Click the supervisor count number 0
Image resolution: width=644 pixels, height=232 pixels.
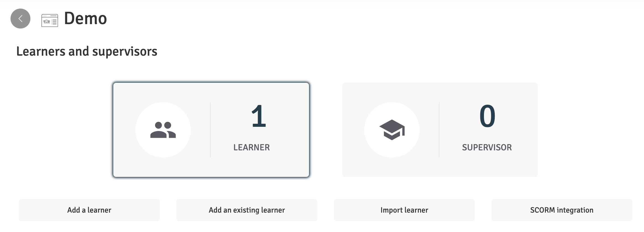(487, 116)
